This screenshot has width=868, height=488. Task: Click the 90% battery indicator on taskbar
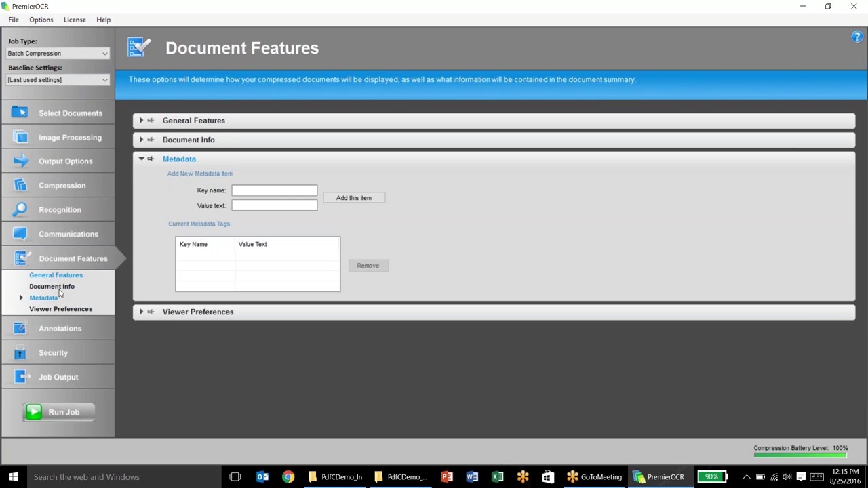[711, 476]
